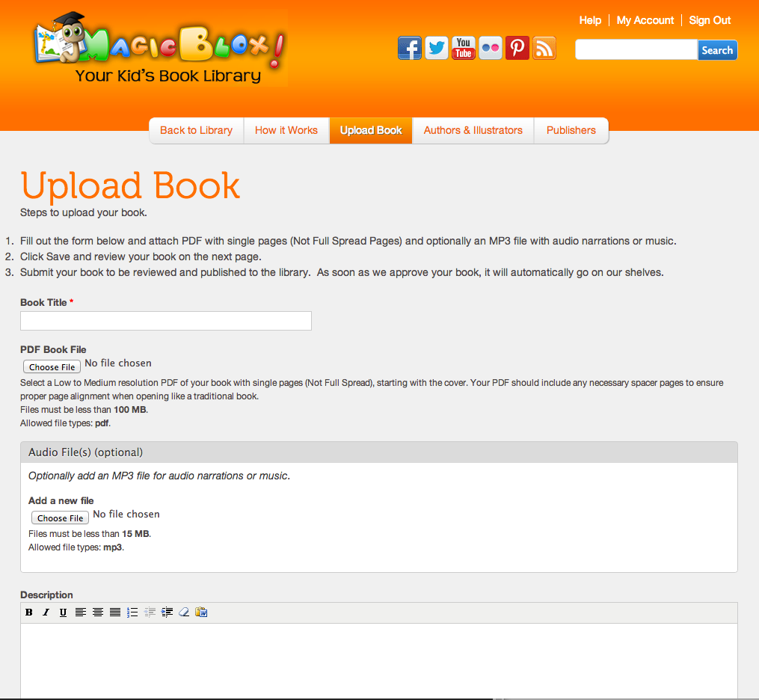The height and width of the screenshot is (700, 759).
Task: Select the justify alignment option
Action: coord(114,612)
